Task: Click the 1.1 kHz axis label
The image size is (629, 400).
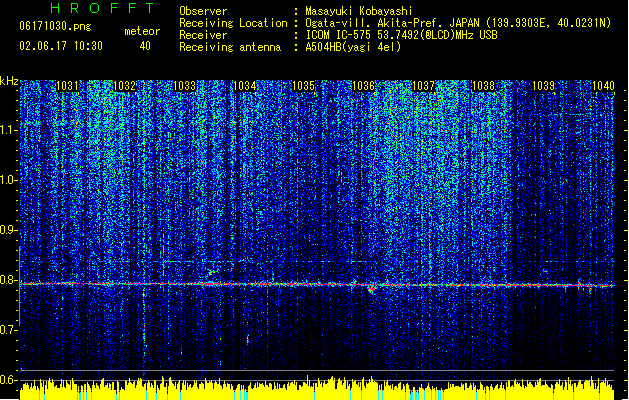Action: tap(8, 130)
